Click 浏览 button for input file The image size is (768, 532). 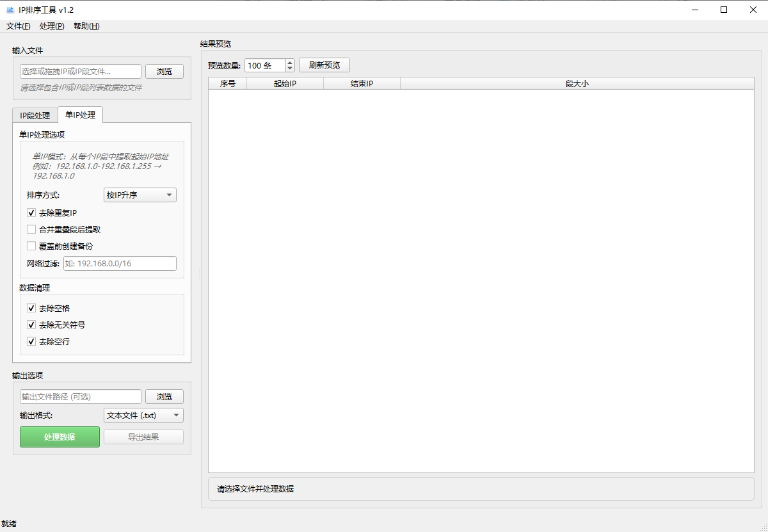click(164, 72)
